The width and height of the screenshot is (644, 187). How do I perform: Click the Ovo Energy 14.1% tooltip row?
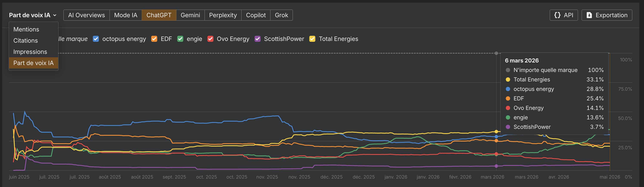tap(554, 108)
